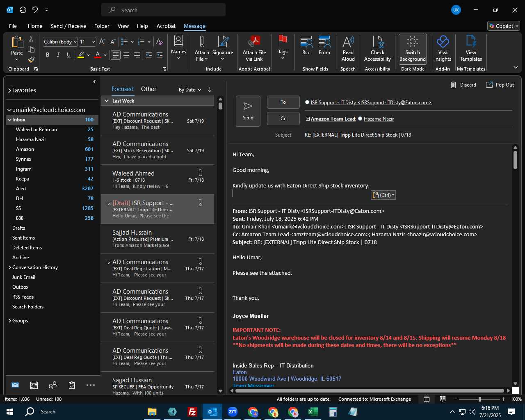525x420 pixels.
Task: Switch to Calendar view icon
Action: point(34,385)
